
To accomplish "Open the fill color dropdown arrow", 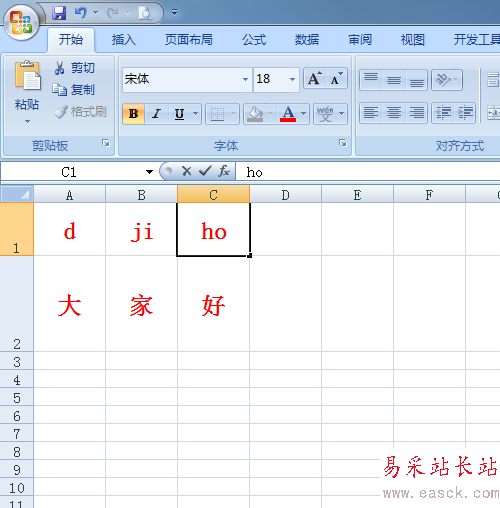I will coord(271,114).
